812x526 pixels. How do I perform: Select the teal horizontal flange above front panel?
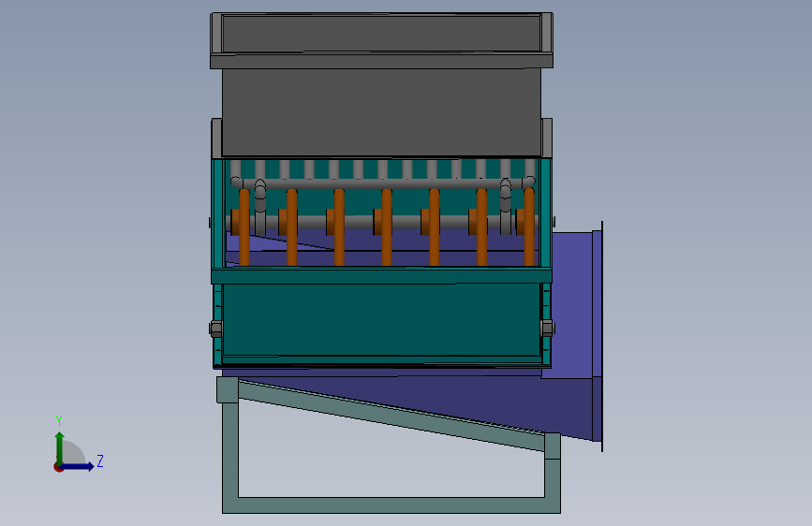(x=382, y=275)
